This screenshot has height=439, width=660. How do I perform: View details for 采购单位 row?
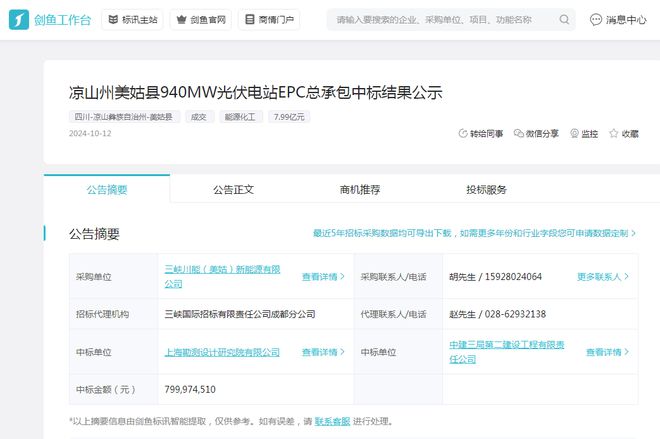point(323,277)
